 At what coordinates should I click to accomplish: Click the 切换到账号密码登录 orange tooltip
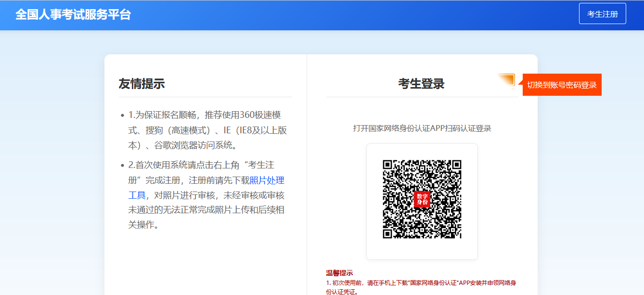(562, 85)
